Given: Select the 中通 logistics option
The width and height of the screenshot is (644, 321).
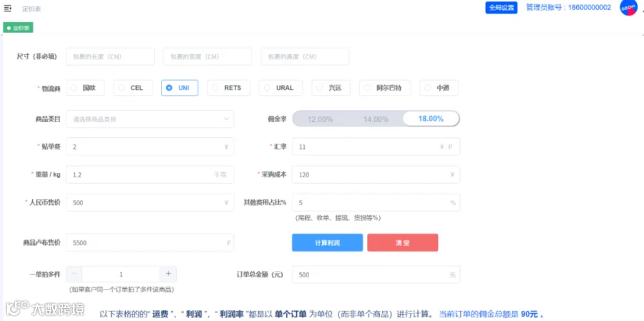Looking at the screenshot, I should 439,88.
